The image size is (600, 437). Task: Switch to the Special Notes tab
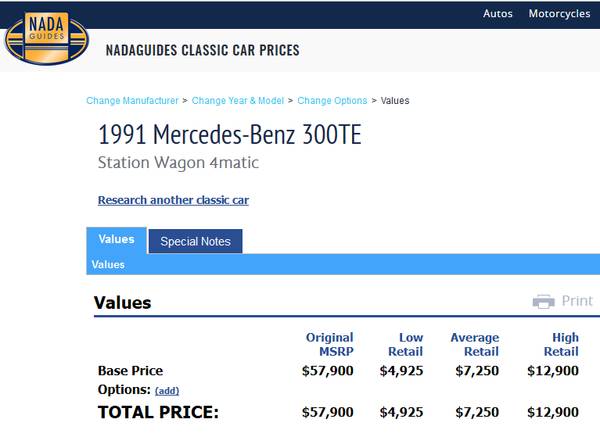pos(195,242)
